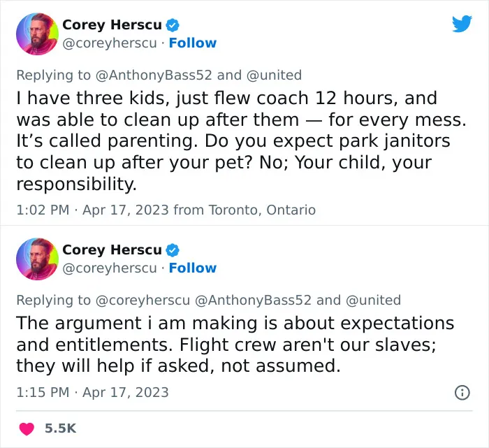
Task: Click the pink heart like icon
Action: [27, 428]
